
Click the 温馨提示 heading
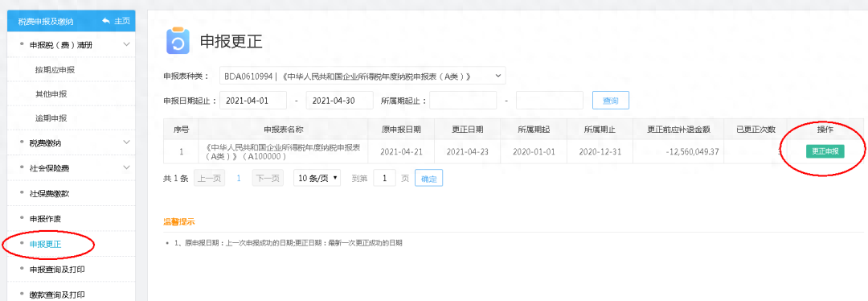178,222
